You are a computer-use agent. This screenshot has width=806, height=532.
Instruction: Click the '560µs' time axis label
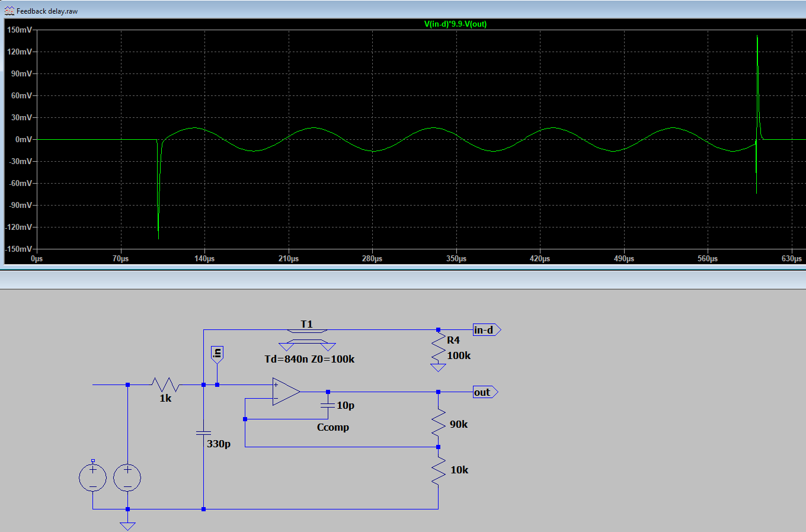708,258
